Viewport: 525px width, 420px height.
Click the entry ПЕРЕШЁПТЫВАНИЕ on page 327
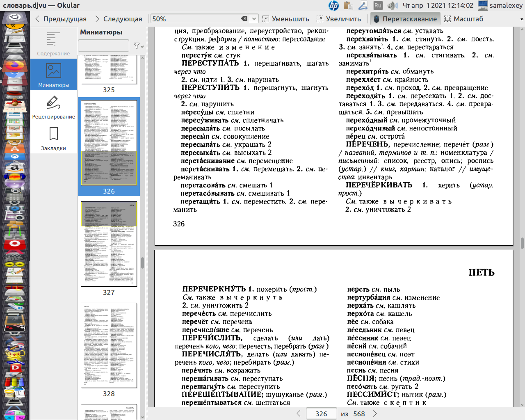tap(222, 395)
